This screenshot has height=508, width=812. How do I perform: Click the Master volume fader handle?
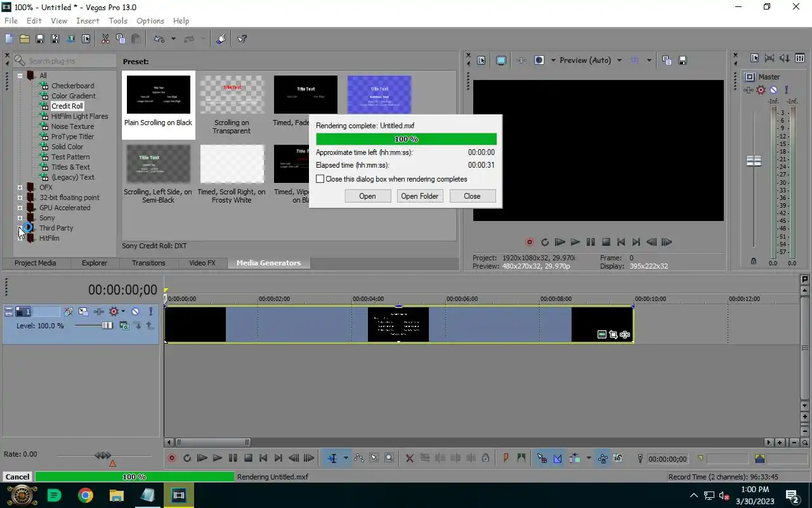coord(754,161)
